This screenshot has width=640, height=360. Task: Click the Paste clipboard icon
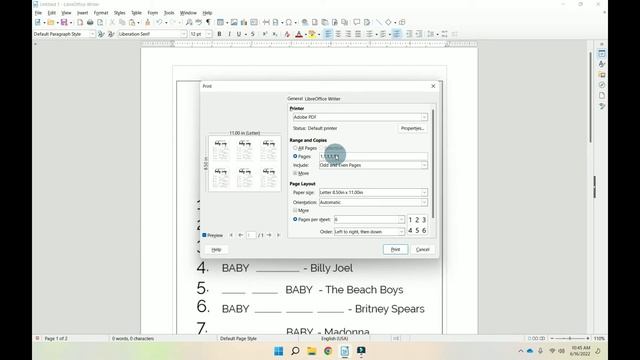tap(132, 22)
